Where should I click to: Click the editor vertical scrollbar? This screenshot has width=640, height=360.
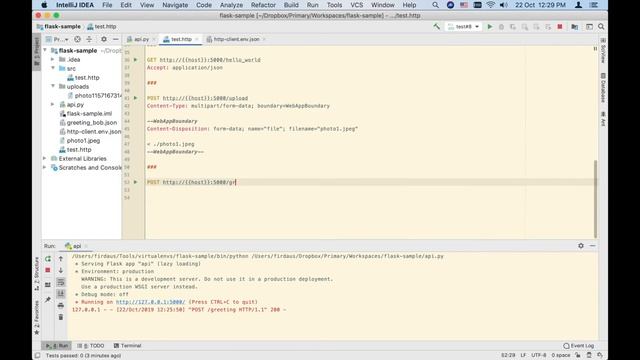coord(596,198)
